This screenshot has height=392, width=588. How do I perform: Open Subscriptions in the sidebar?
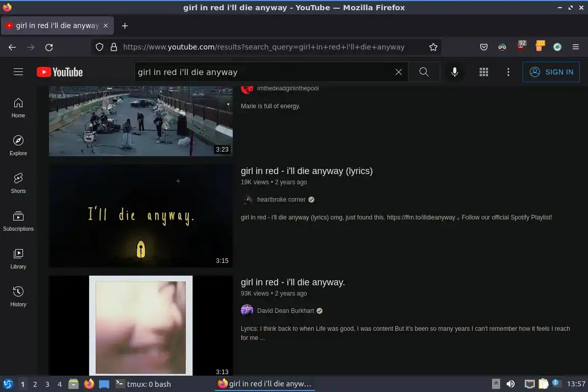tap(18, 221)
